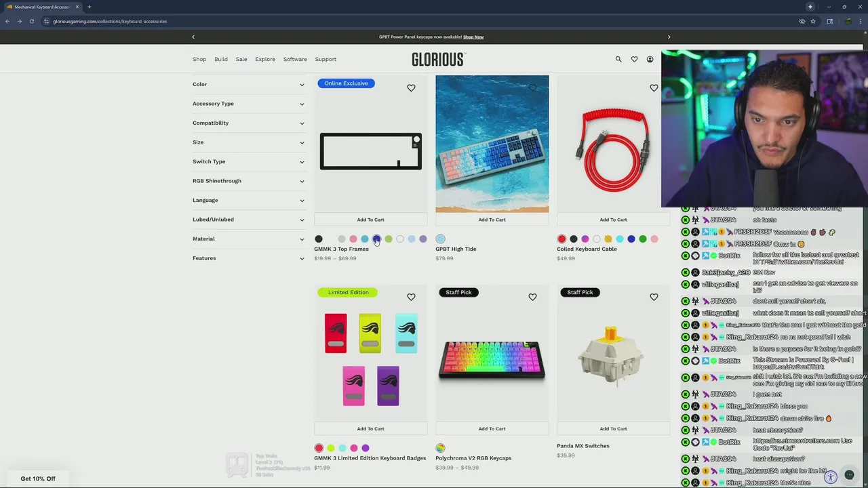Select pink swatch for GMMK 3 Top Frames

pos(353,239)
